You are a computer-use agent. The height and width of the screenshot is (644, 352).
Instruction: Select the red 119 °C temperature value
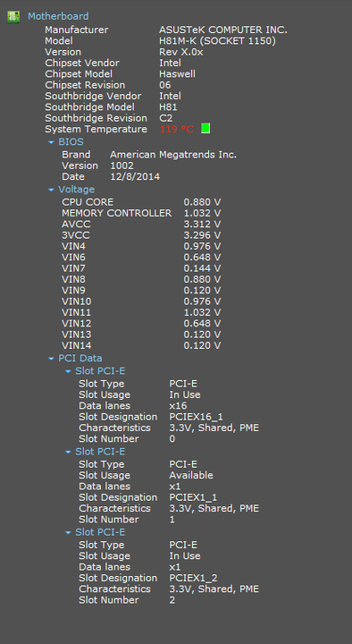point(176,129)
